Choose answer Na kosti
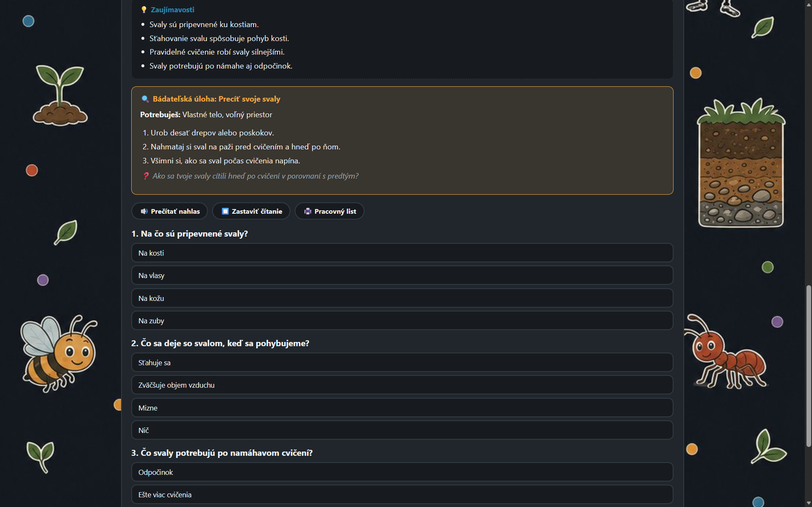Screen dimensions: 812x507 pos(402,253)
